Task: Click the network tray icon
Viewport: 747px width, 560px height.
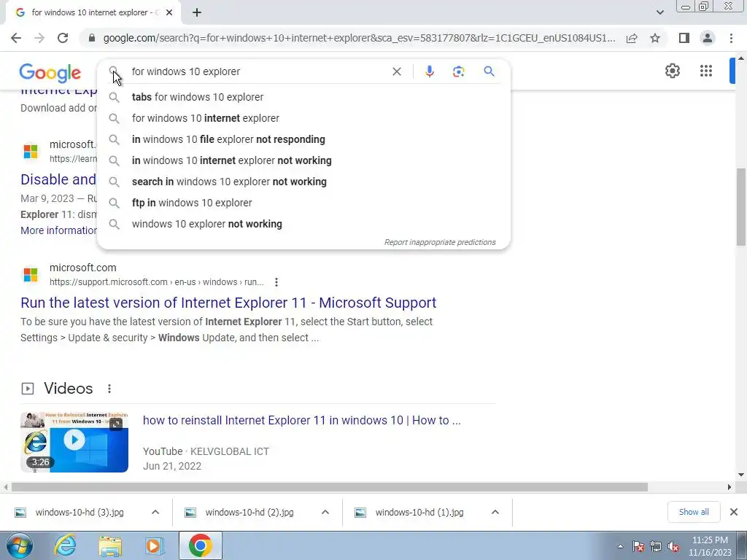Action: [656, 547]
